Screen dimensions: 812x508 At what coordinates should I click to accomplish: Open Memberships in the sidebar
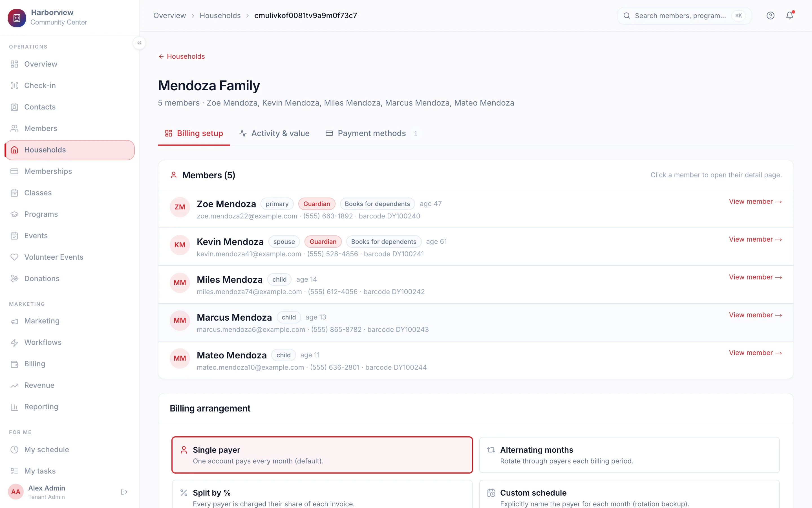pos(70,171)
